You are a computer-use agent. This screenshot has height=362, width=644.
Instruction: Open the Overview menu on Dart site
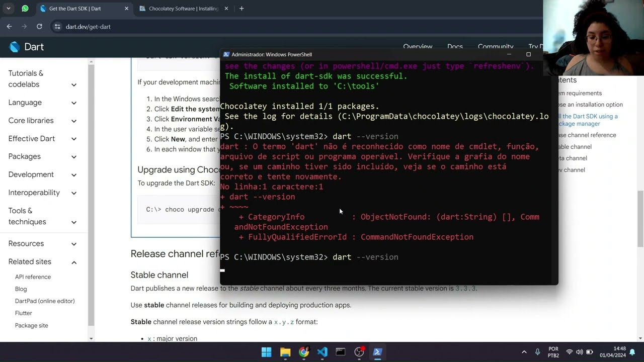418,47
